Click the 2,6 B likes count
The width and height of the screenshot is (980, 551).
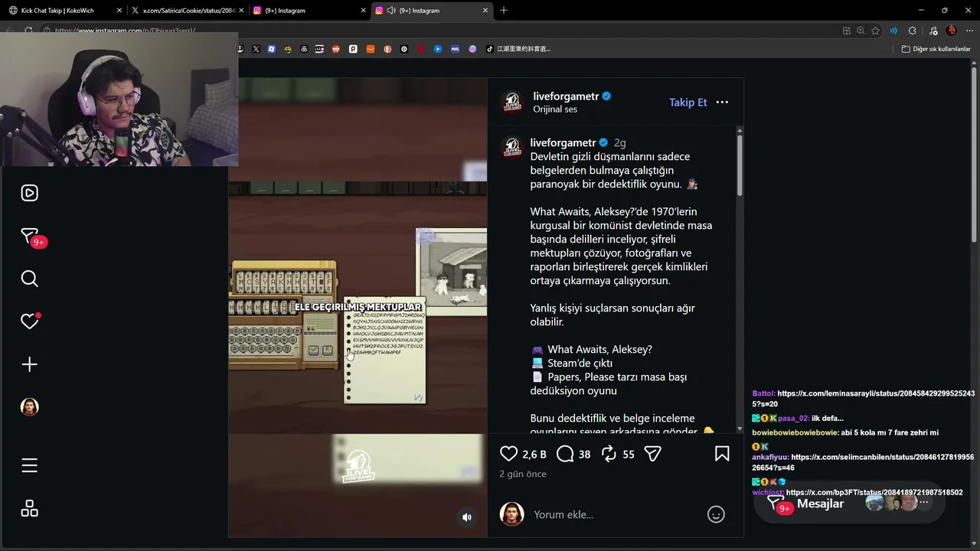[x=534, y=455]
